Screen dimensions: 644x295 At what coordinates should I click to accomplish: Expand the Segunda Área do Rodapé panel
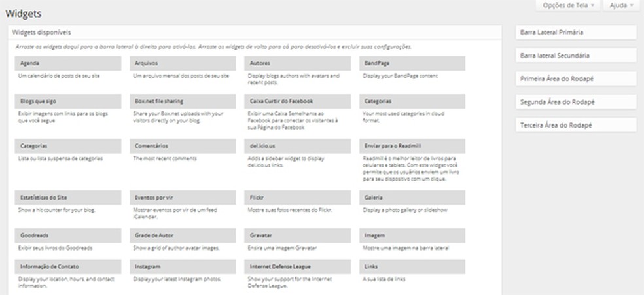pos(575,102)
